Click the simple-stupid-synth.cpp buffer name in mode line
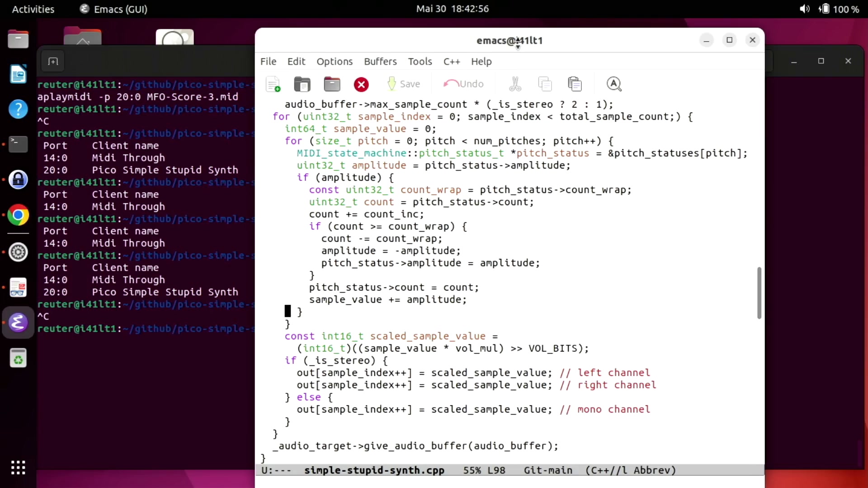Image resolution: width=868 pixels, height=488 pixels. [x=374, y=470]
